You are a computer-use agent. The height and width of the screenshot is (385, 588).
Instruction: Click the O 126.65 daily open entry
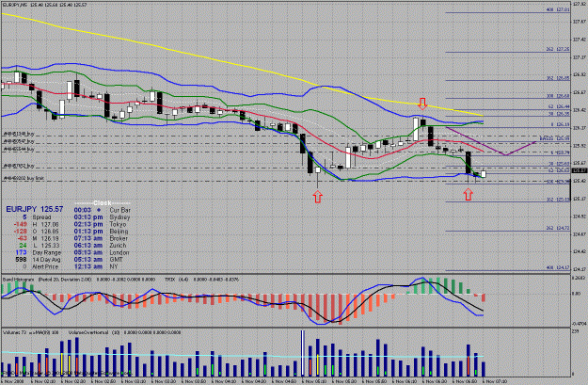(36, 232)
